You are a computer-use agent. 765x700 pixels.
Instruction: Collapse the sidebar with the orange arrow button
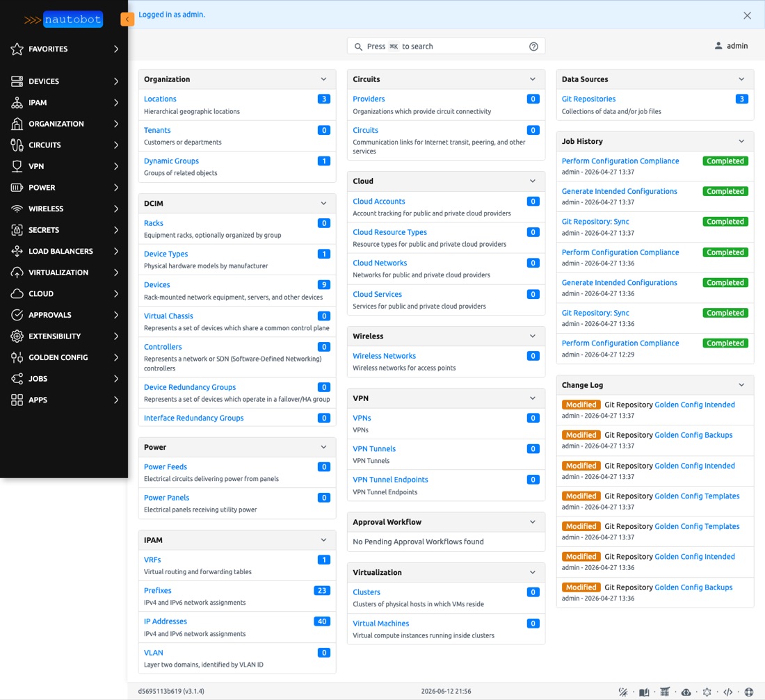(x=127, y=19)
